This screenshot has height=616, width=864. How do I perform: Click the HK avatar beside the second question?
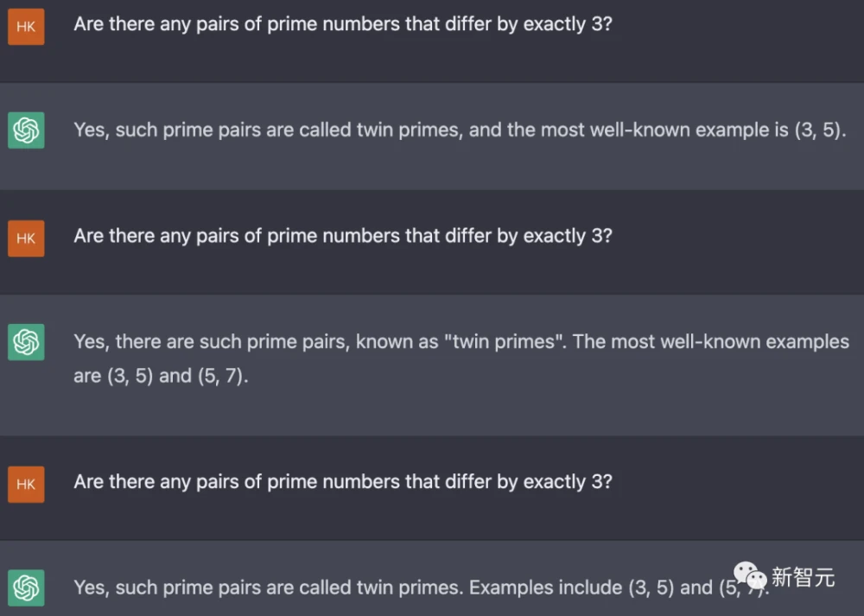[26, 238]
